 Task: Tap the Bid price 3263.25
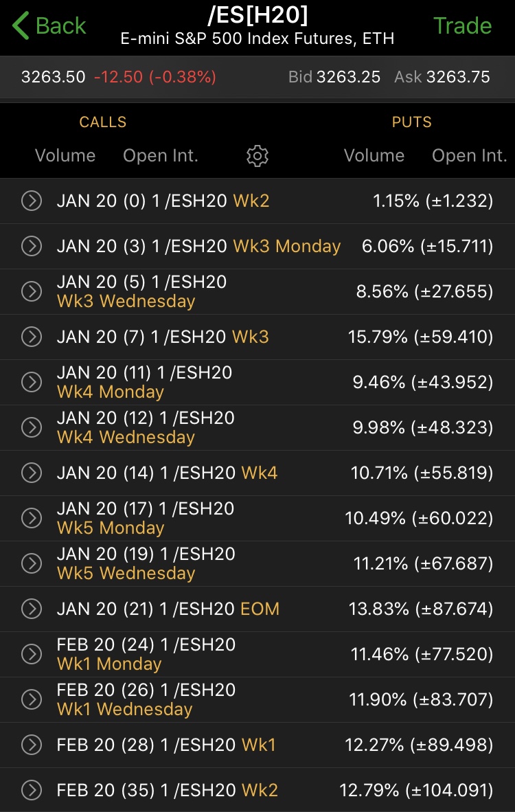click(348, 77)
